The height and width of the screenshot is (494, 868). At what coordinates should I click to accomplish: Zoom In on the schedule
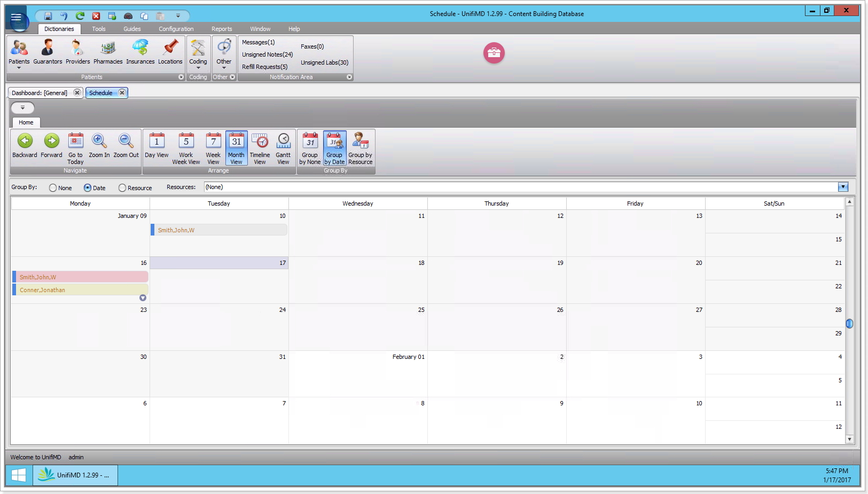coord(99,145)
